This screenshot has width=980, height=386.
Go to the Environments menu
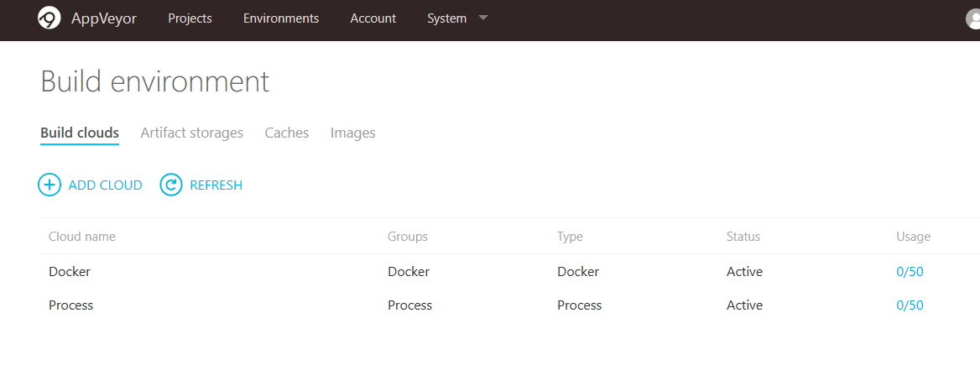(281, 18)
